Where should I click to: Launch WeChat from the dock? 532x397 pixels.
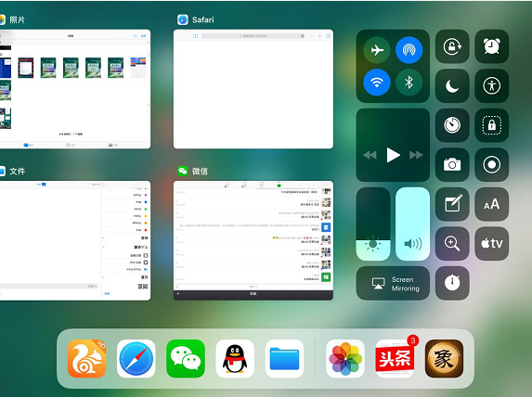point(186,358)
